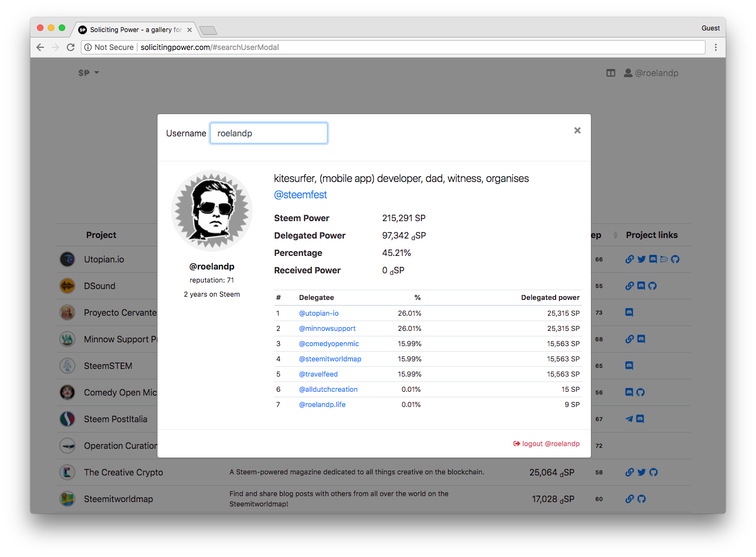The height and width of the screenshot is (557, 756).
Task: Open the @minnowsupport delegatee link
Action: pyautogui.click(x=327, y=328)
